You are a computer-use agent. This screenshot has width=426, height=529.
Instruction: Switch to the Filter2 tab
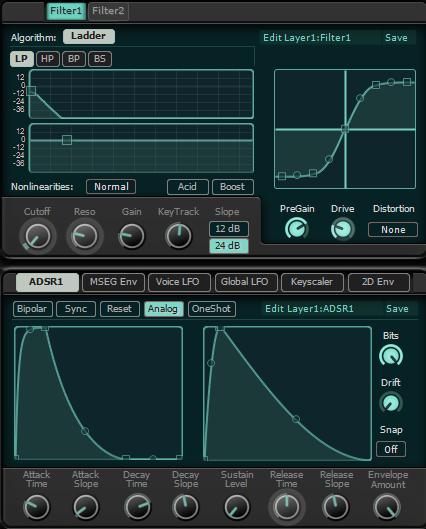point(108,11)
